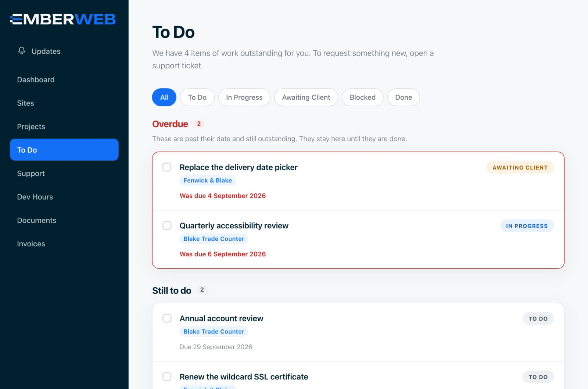Viewport: 588px width, 389px height.
Task: Tick the Replace the delivery date picker checkbox
Action: coord(167,167)
